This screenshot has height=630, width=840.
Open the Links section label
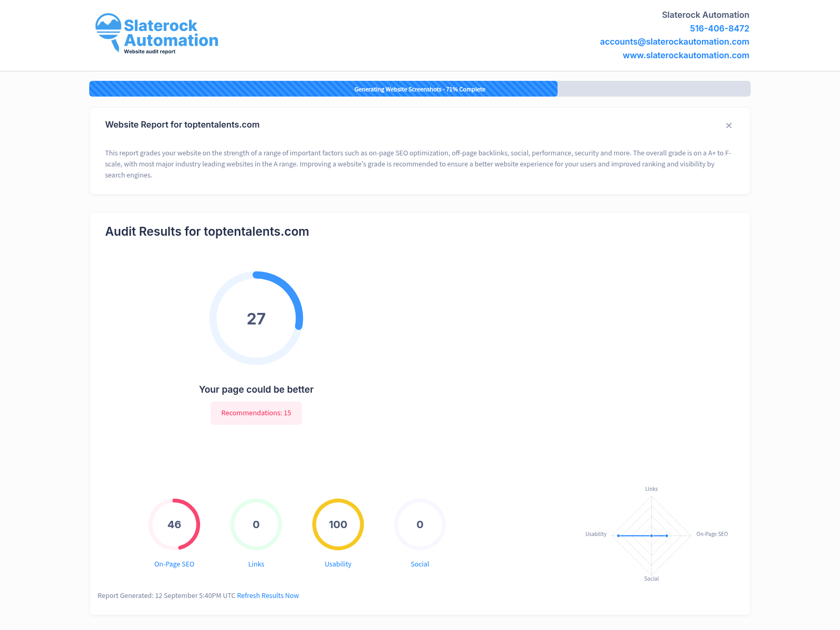(x=256, y=564)
